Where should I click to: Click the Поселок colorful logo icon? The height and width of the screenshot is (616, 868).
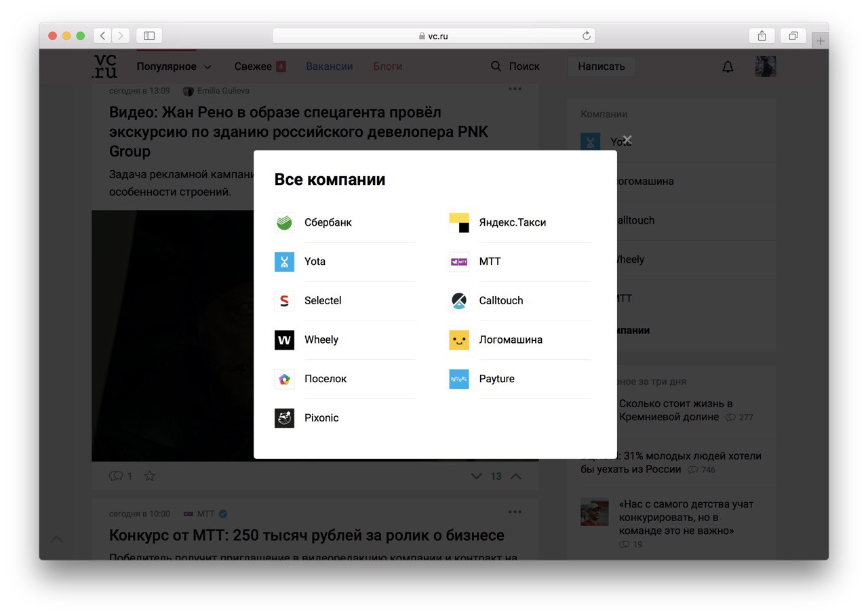click(284, 379)
